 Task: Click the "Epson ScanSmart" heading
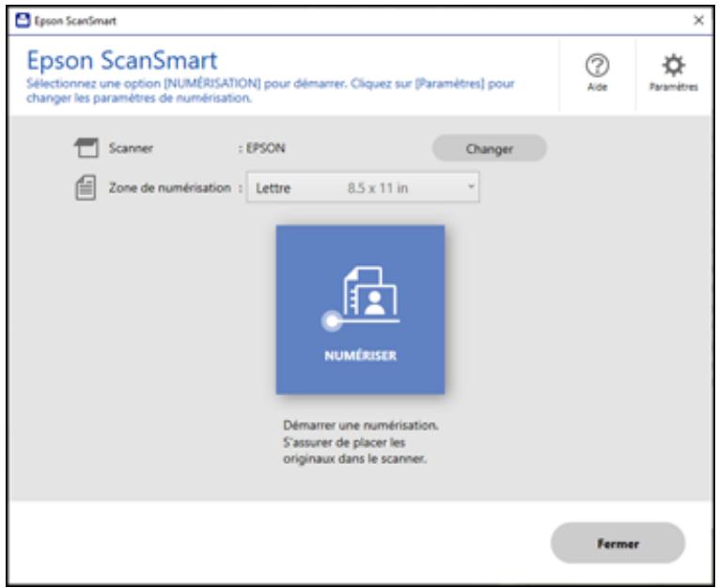[122, 60]
